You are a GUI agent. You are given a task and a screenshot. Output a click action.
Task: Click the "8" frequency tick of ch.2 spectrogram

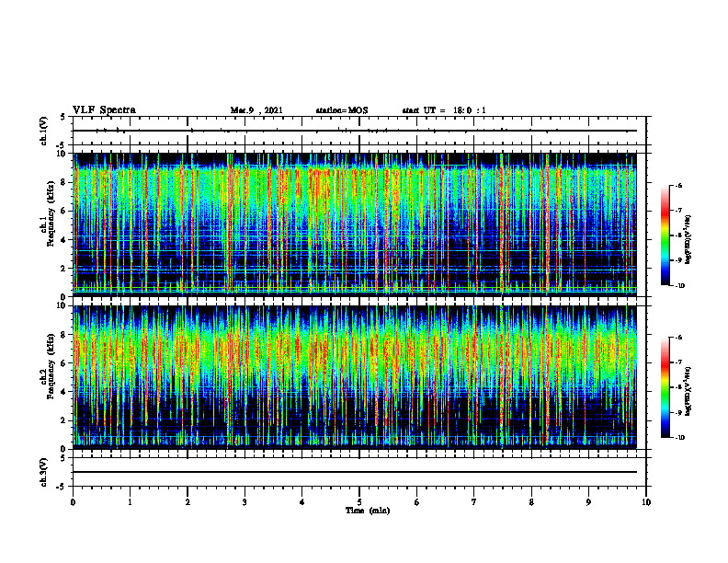pyautogui.click(x=64, y=335)
